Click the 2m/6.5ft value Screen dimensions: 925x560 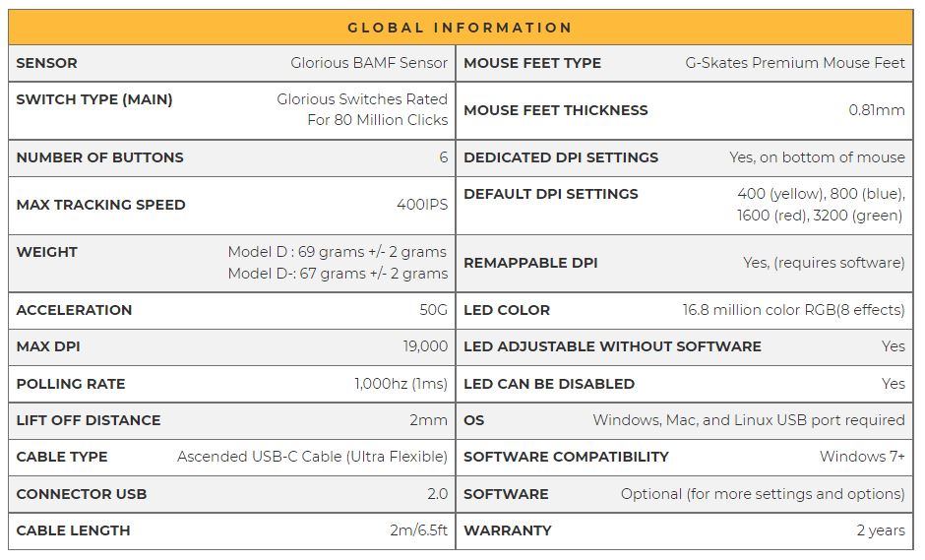pos(418,530)
